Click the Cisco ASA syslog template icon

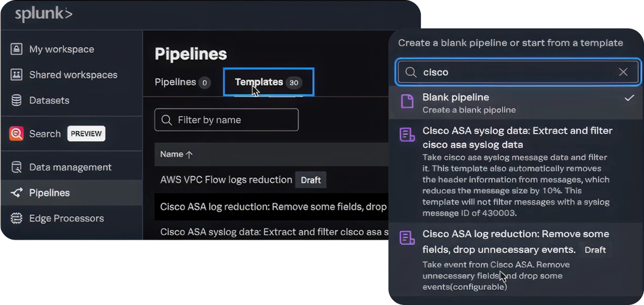click(x=407, y=135)
